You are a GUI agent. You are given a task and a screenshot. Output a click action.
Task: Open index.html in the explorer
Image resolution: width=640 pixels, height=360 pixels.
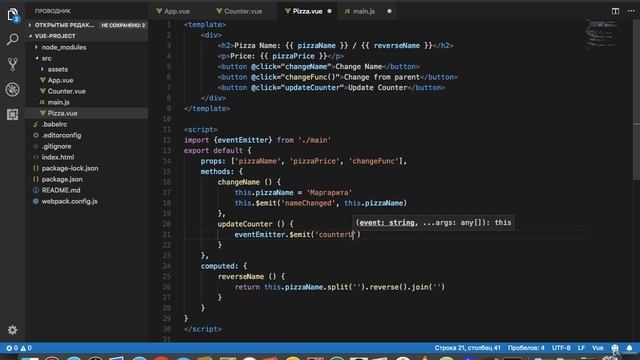58,157
